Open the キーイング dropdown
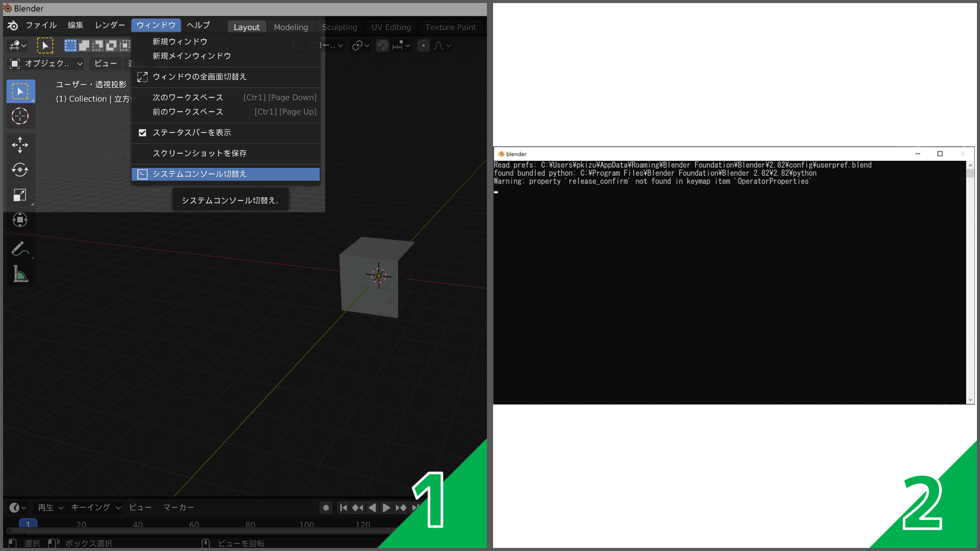The width and height of the screenshot is (980, 551). [95, 507]
